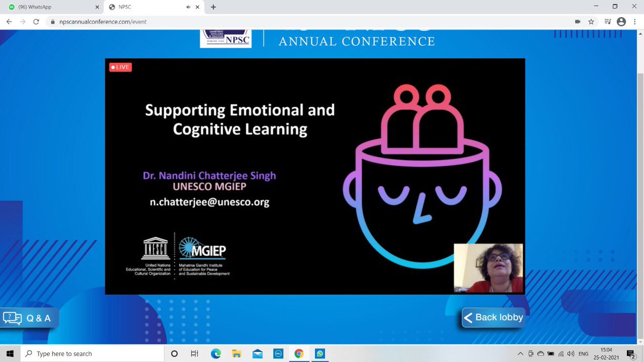Screen dimensions: 644x362
Task: Bookmark this page with the star icon
Action: 591,22
